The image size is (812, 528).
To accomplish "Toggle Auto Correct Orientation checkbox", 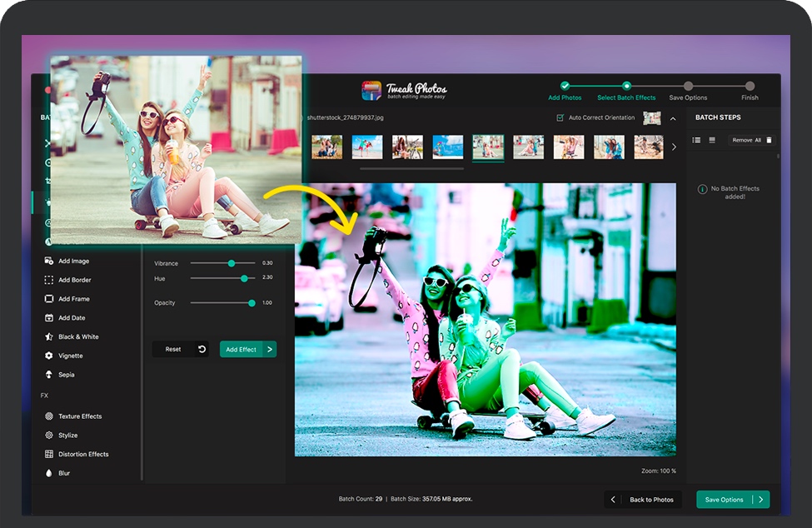I will tap(560, 118).
